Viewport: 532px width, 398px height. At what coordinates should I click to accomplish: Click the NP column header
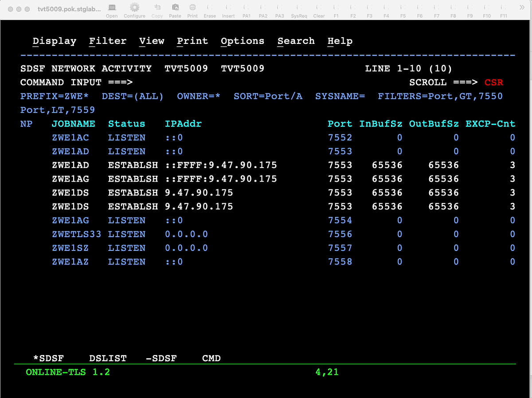point(27,124)
